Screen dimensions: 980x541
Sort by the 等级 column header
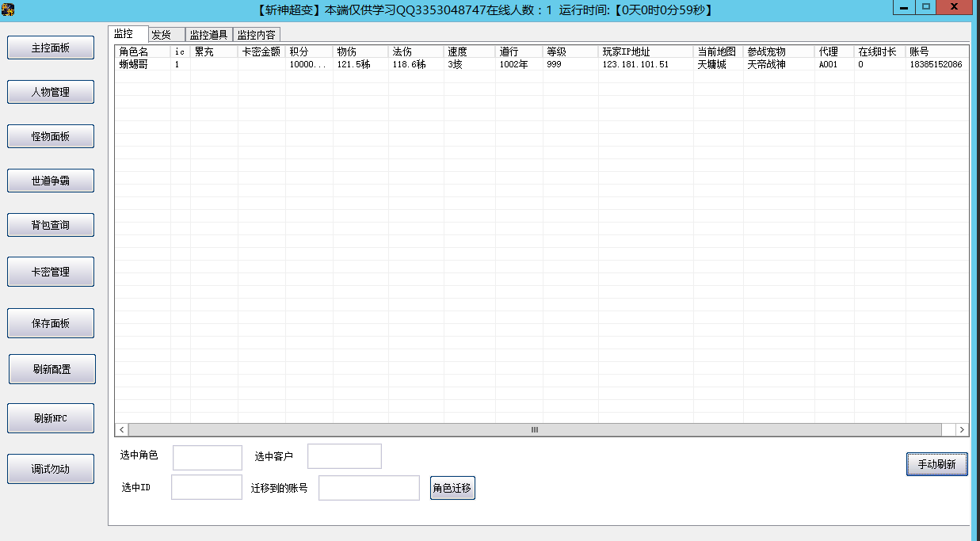570,51
